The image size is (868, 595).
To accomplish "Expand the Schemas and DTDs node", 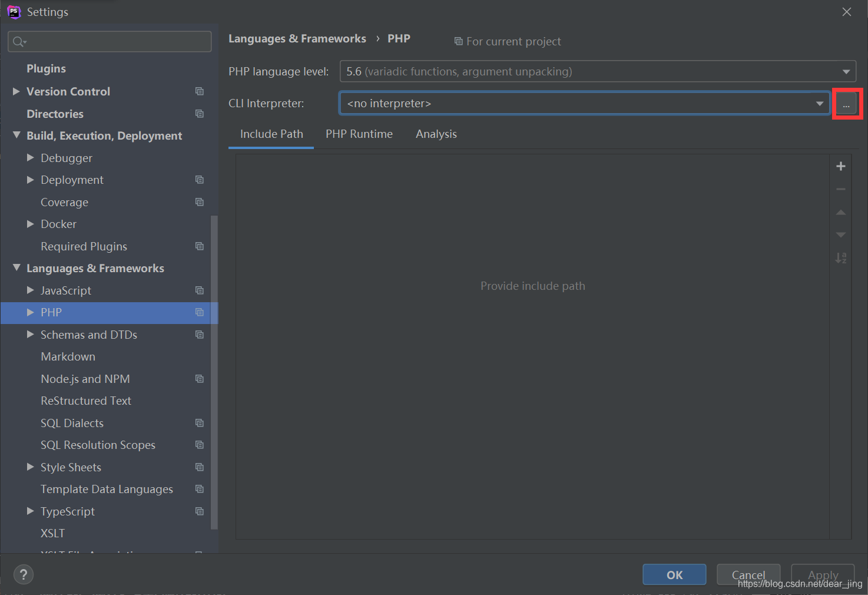I will pyautogui.click(x=31, y=335).
